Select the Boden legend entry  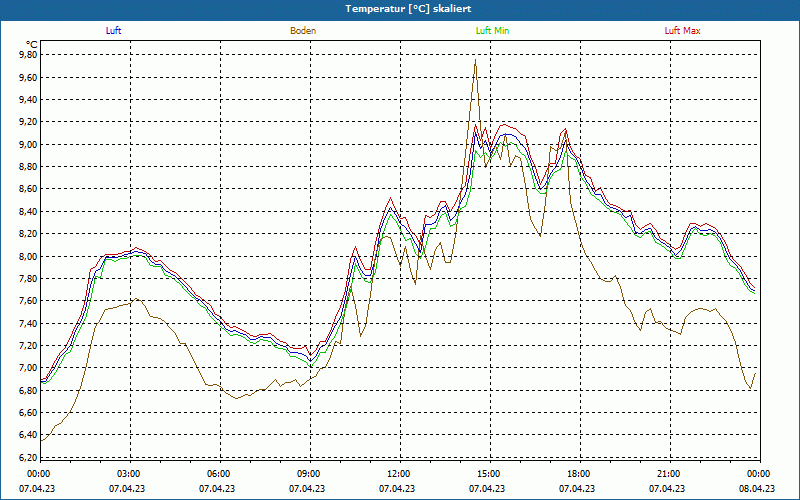point(303,31)
